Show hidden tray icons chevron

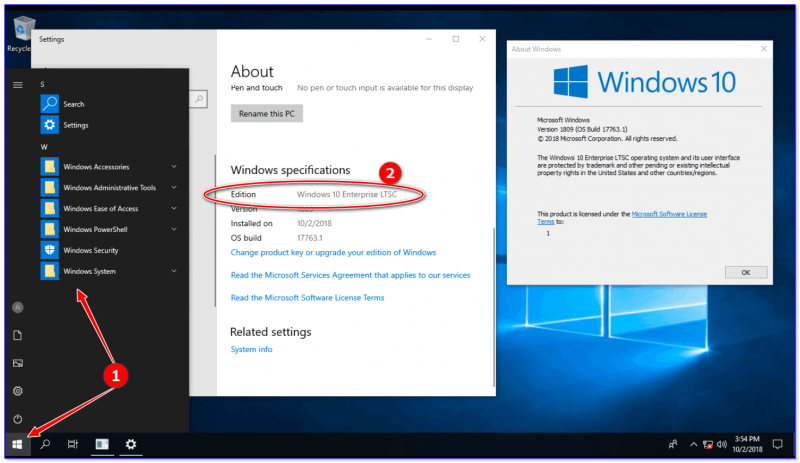tap(693, 445)
